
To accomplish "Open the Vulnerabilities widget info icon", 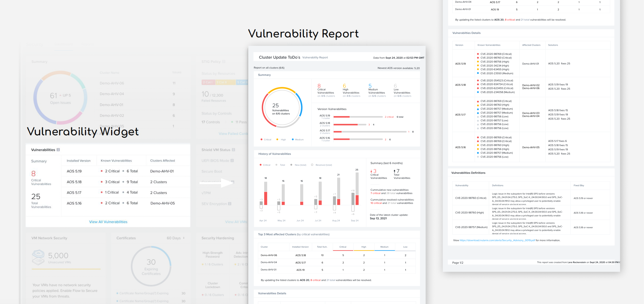I will (x=59, y=150).
